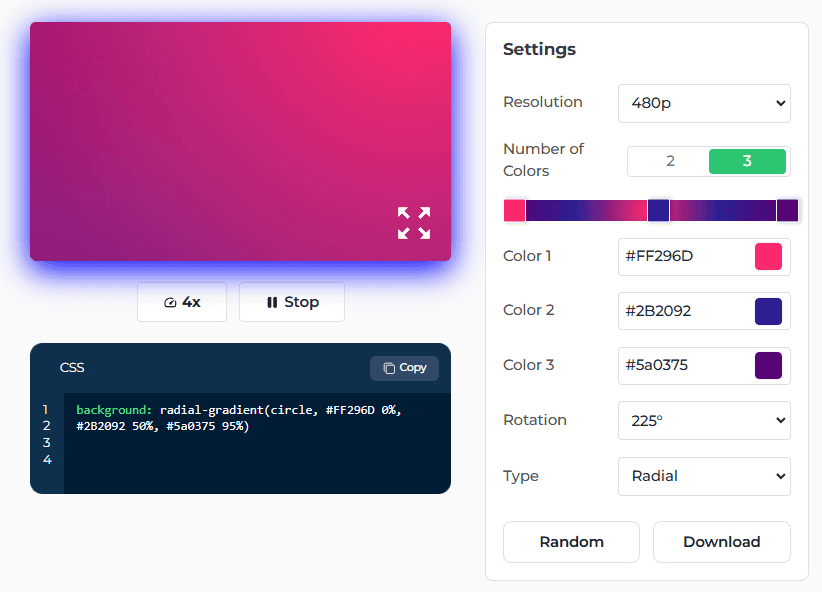The height and width of the screenshot is (592, 822).
Task: Copy the generated CSS code
Action: point(404,368)
